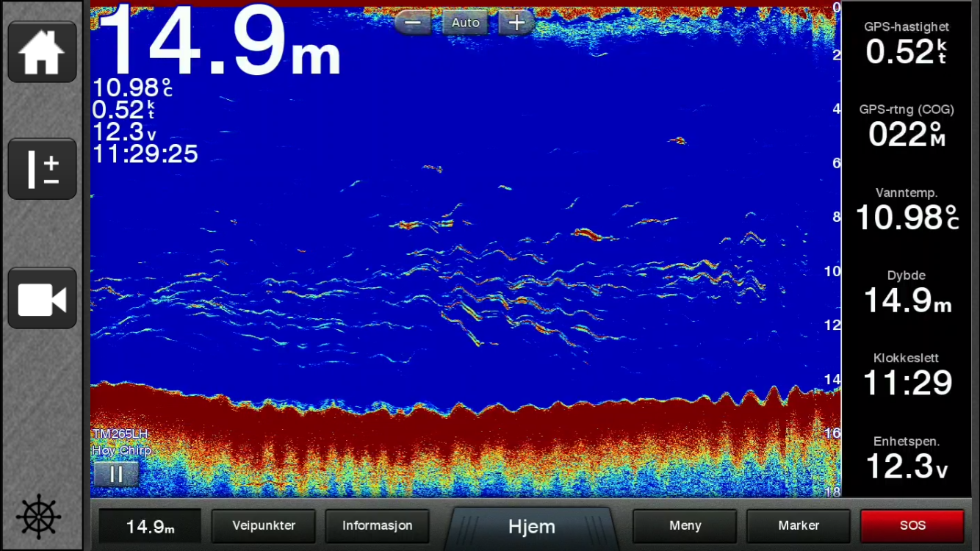Open Veipunkter waypoints
The height and width of the screenshot is (551, 980).
[264, 526]
